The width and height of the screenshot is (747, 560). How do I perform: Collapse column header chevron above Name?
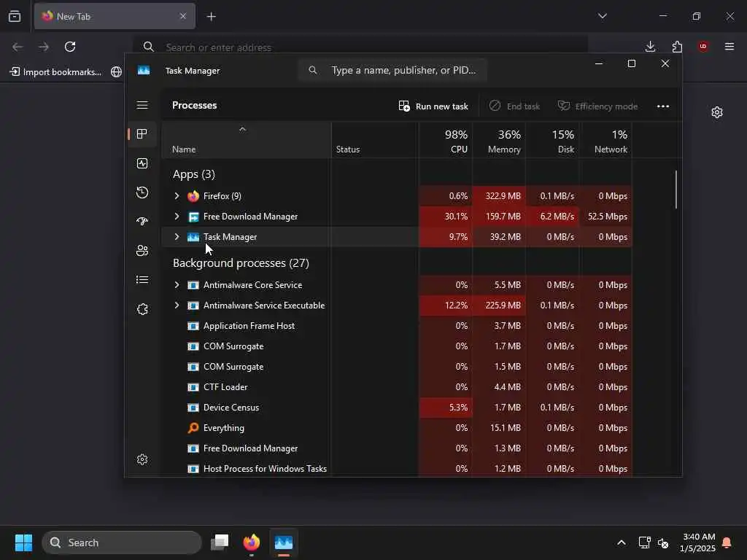tap(242, 129)
